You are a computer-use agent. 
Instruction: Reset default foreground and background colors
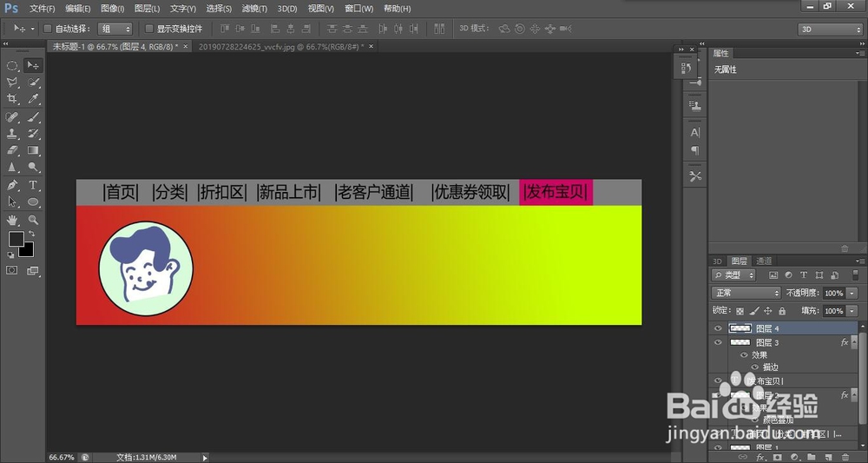[10, 255]
